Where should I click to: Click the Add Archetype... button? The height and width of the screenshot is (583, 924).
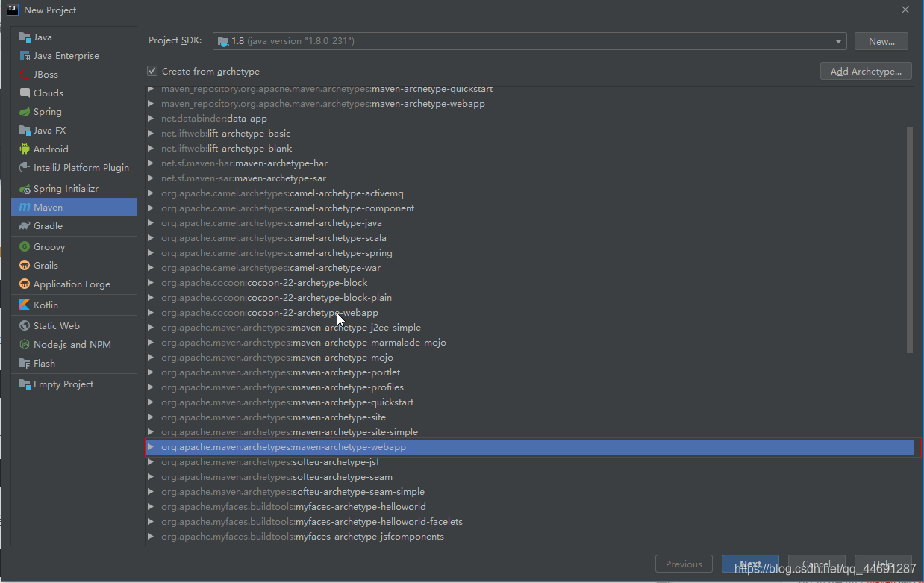coord(866,71)
